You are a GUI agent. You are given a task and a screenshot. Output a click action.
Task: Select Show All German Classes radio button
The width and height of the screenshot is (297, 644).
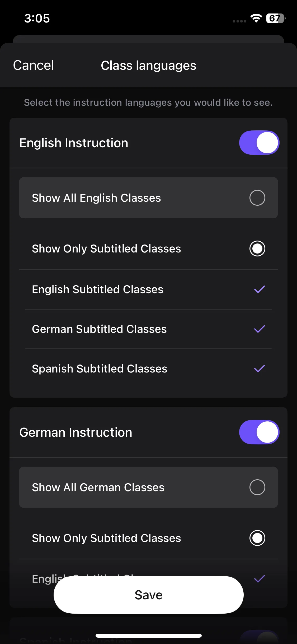(x=257, y=487)
